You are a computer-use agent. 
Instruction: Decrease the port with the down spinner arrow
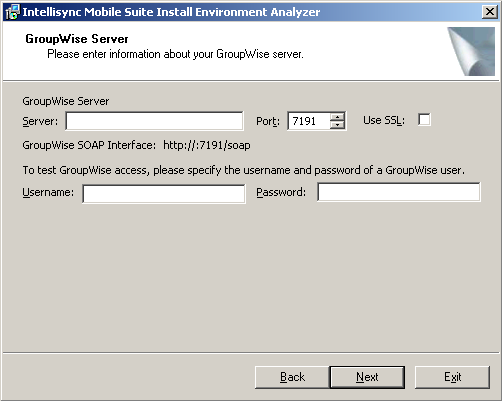[338, 125]
